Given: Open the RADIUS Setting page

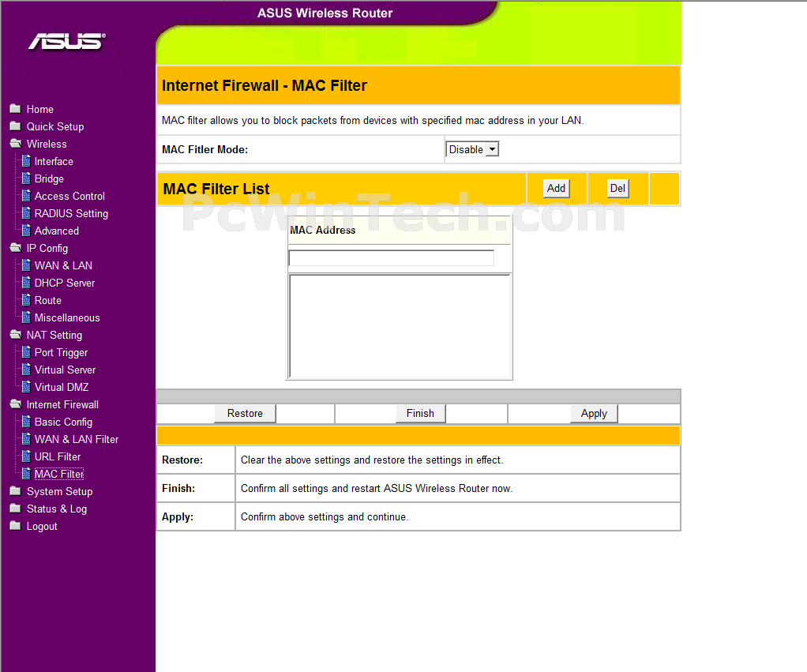Looking at the screenshot, I should pyautogui.click(x=72, y=213).
